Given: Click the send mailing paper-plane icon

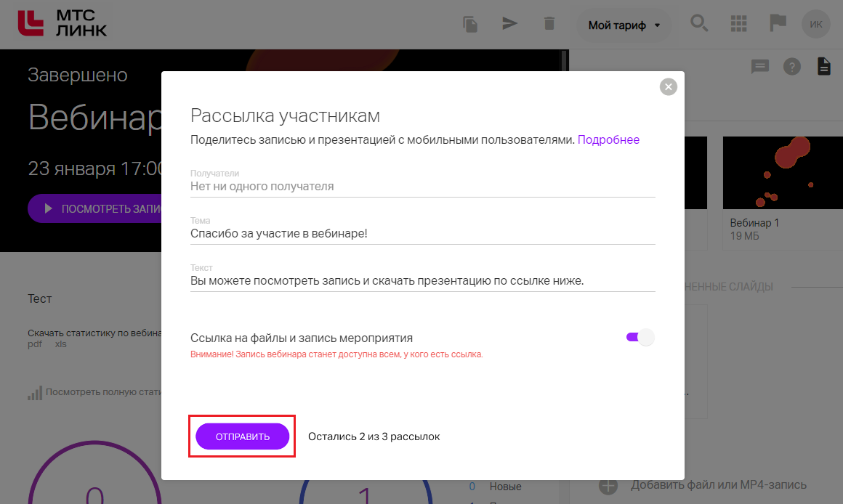Looking at the screenshot, I should (509, 23).
